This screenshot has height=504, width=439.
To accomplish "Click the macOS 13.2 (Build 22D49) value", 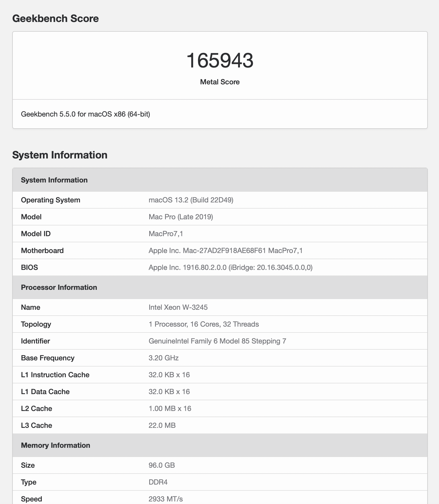I will (x=191, y=200).
